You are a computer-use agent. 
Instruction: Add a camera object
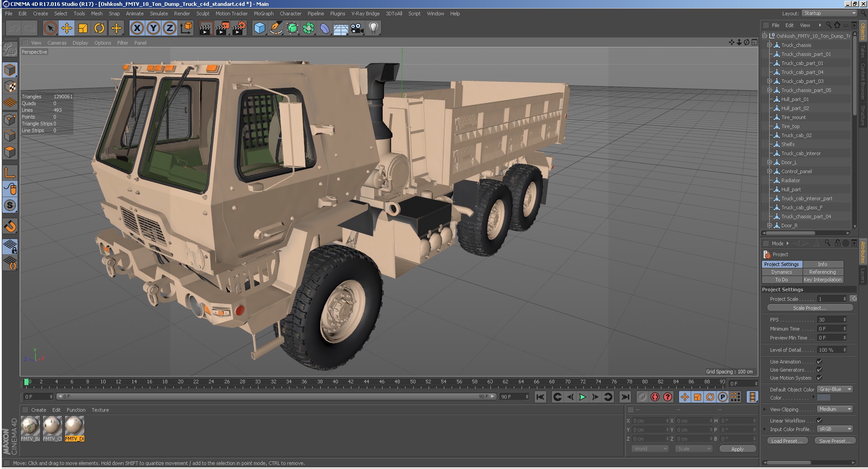(357, 28)
